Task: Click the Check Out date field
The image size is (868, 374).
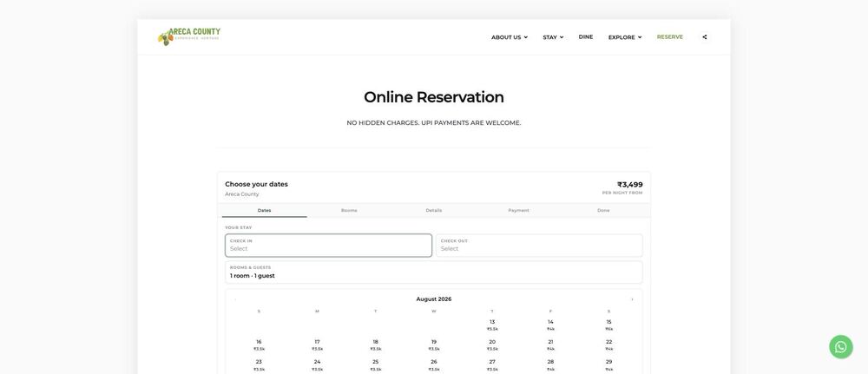Action: (539, 245)
